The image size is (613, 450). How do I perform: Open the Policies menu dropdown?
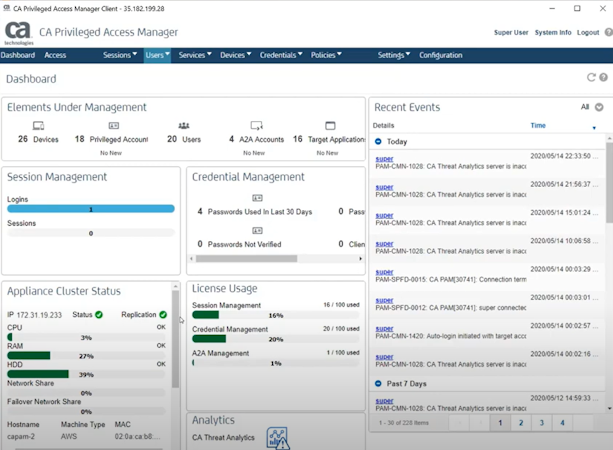(326, 55)
